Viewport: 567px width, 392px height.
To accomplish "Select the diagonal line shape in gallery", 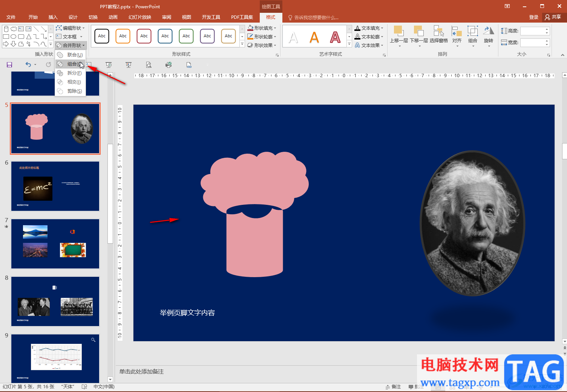I will [x=36, y=29].
